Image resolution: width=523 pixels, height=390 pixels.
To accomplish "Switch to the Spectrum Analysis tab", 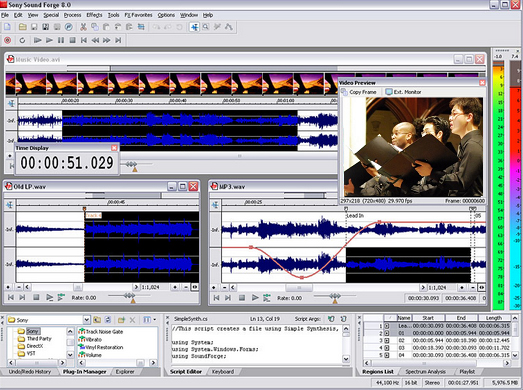I will [425, 372].
